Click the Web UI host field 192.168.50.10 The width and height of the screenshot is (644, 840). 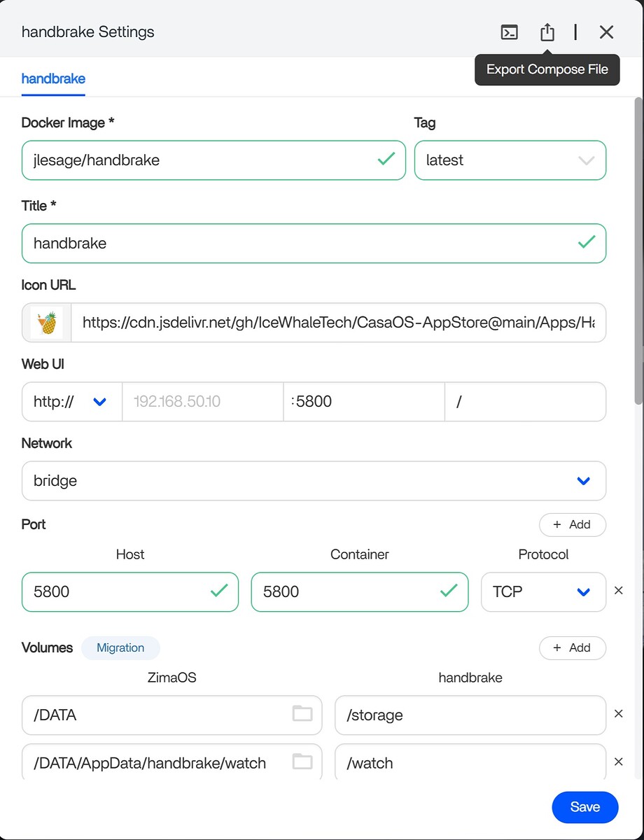[203, 402]
